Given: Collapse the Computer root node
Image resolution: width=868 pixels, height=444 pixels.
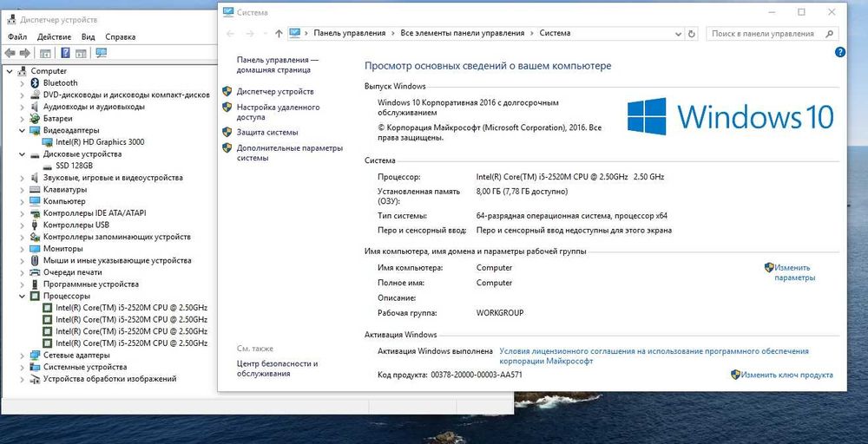Looking at the screenshot, I should coord(10,71).
